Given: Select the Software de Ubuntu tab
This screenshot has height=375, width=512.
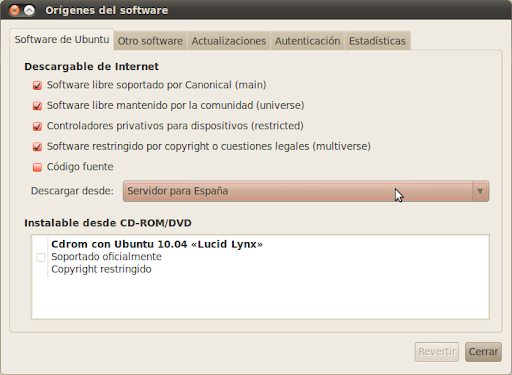Looking at the screenshot, I should [62, 39].
